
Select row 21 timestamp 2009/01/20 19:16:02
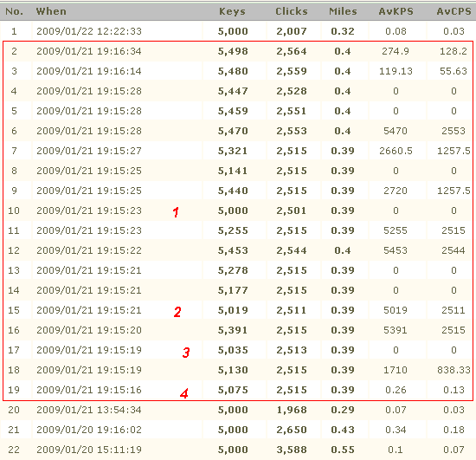click(89, 430)
